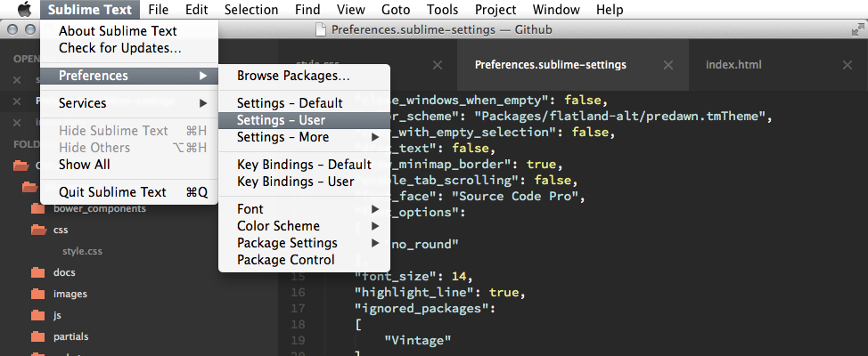Image resolution: width=868 pixels, height=356 pixels.
Task: Select Browse Packages...
Action: click(305, 76)
